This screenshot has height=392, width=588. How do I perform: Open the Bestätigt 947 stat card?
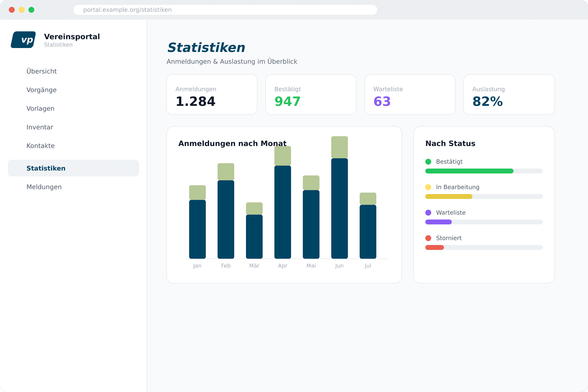(x=311, y=95)
